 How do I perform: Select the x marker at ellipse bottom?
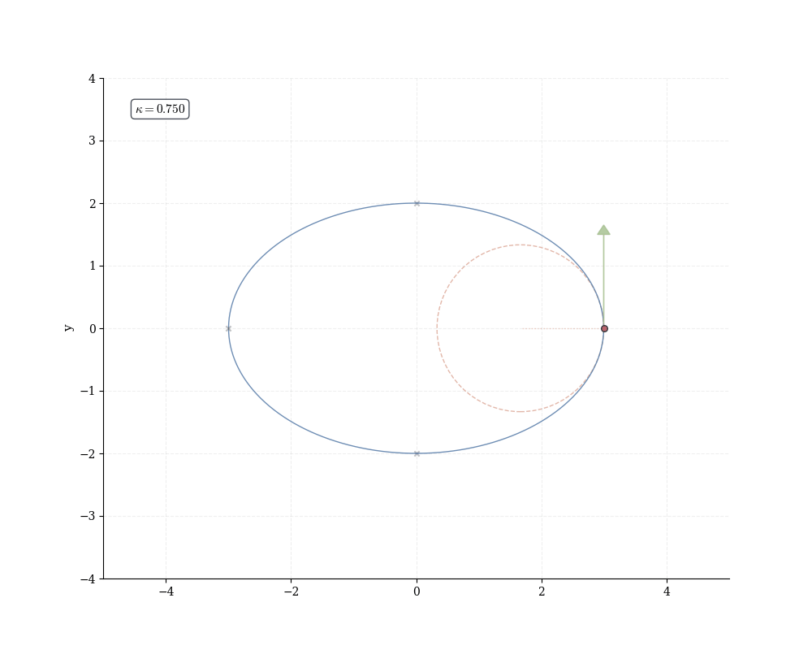tap(417, 453)
